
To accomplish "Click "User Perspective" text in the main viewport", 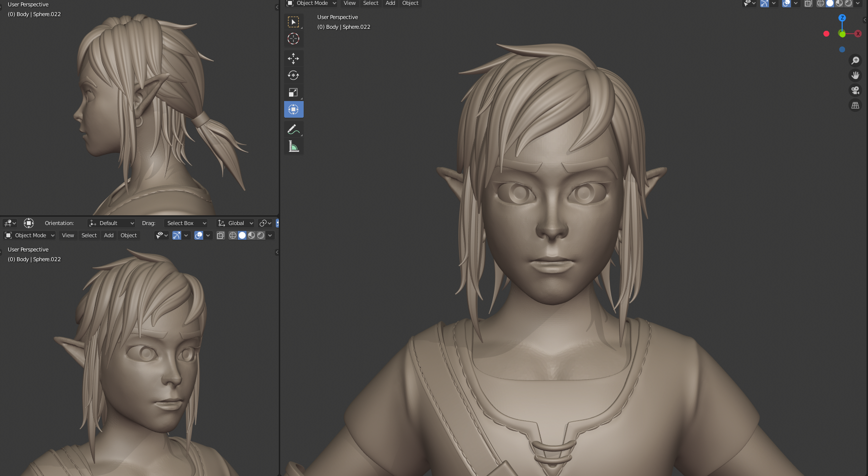I will pos(337,17).
